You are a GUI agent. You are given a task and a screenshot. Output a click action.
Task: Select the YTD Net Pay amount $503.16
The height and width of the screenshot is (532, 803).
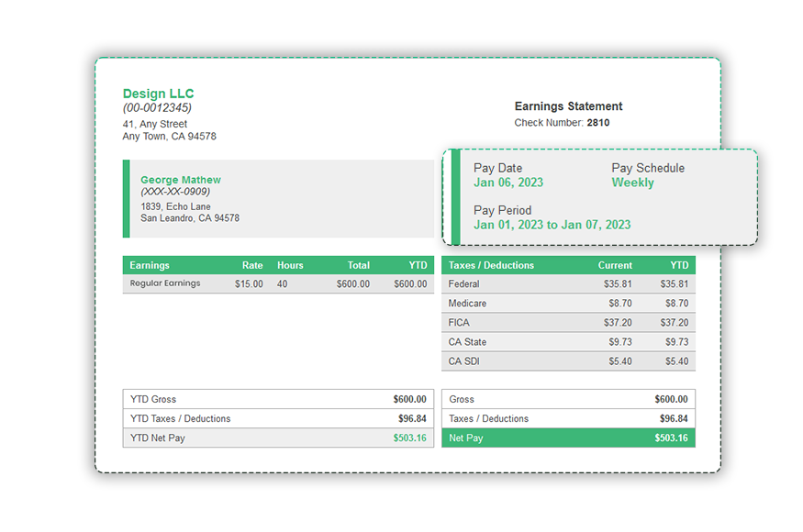click(411, 438)
